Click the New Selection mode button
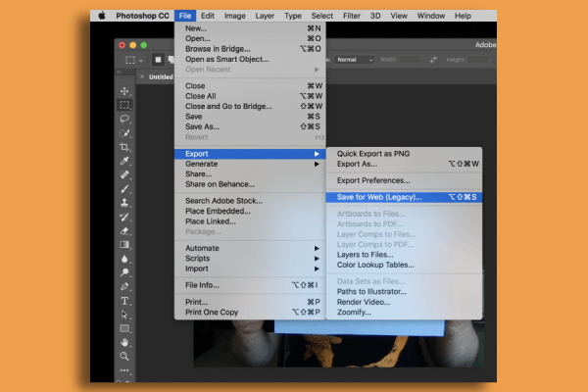This screenshot has height=392, width=588. (x=158, y=60)
